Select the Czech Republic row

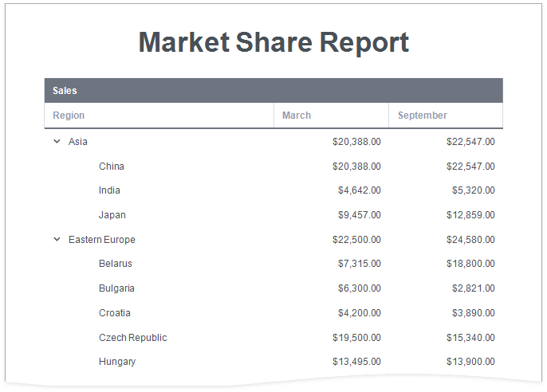(133, 338)
